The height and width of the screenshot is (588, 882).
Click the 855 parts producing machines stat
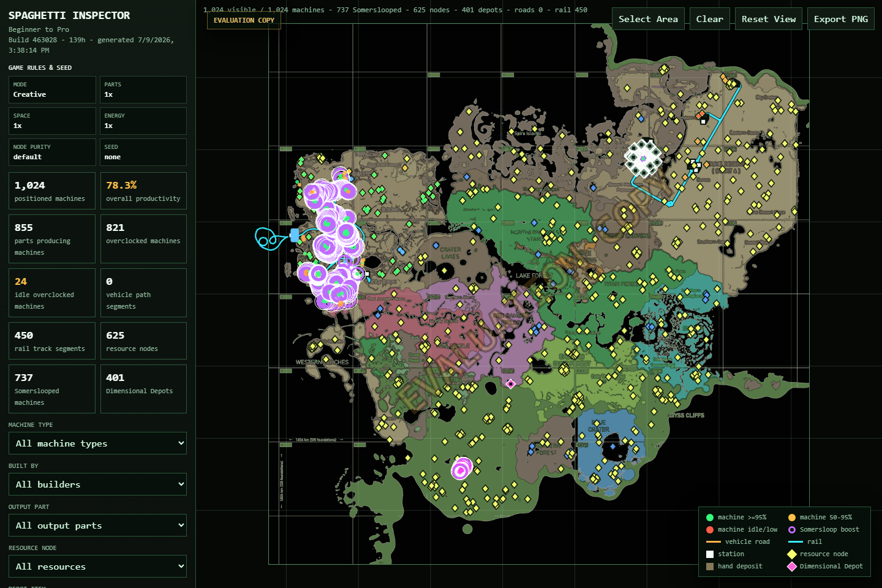[52, 239]
